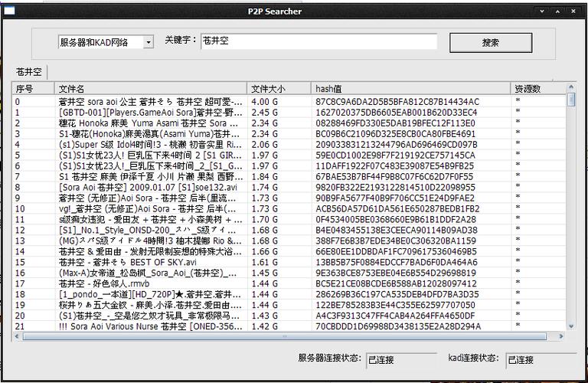Click the 搜索 search button
The image size is (588, 383).
(x=491, y=43)
